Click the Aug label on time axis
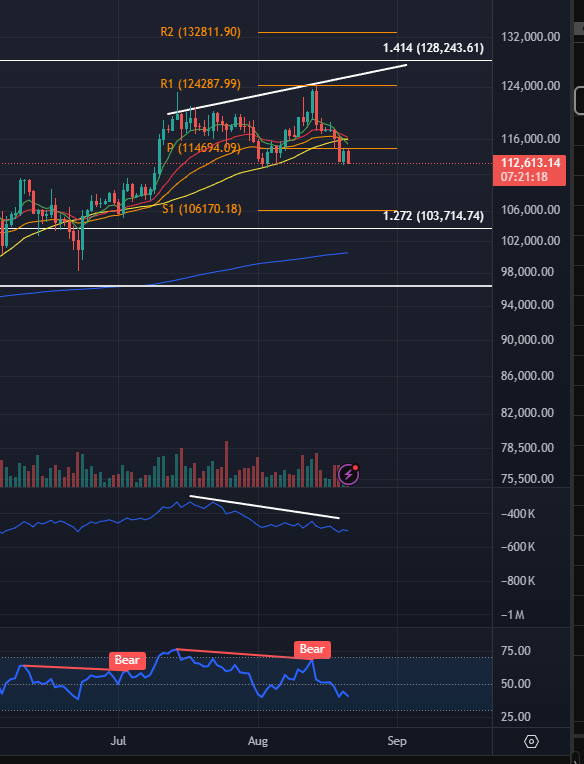The image size is (584, 764). point(258,741)
